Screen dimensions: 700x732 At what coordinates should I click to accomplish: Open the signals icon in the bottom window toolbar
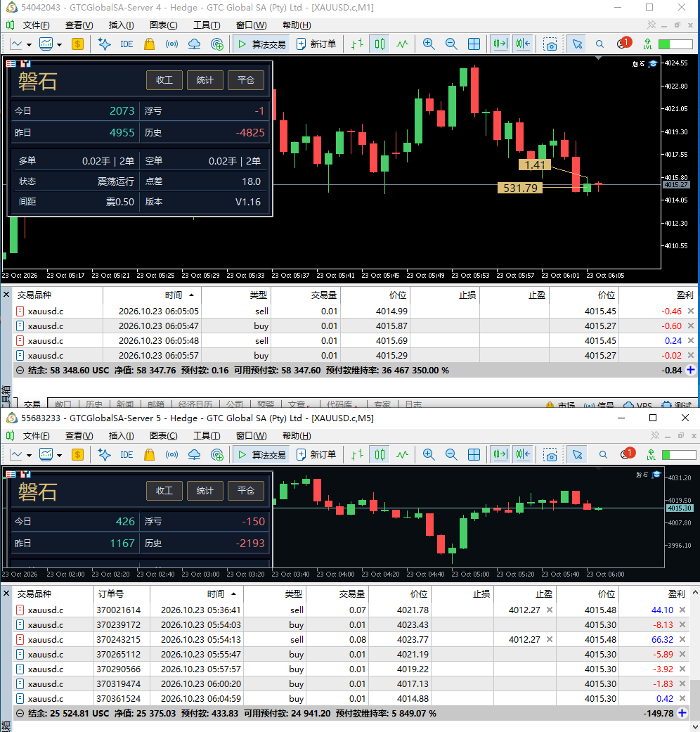pyautogui.click(x=171, y=455)
